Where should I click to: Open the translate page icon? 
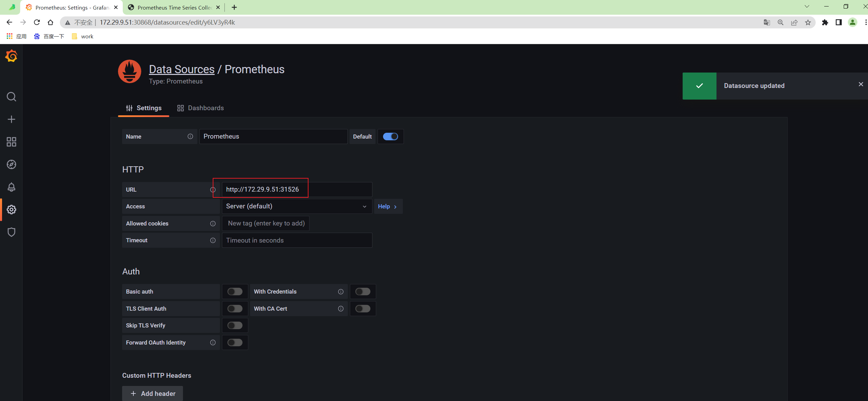click(767, 23)
